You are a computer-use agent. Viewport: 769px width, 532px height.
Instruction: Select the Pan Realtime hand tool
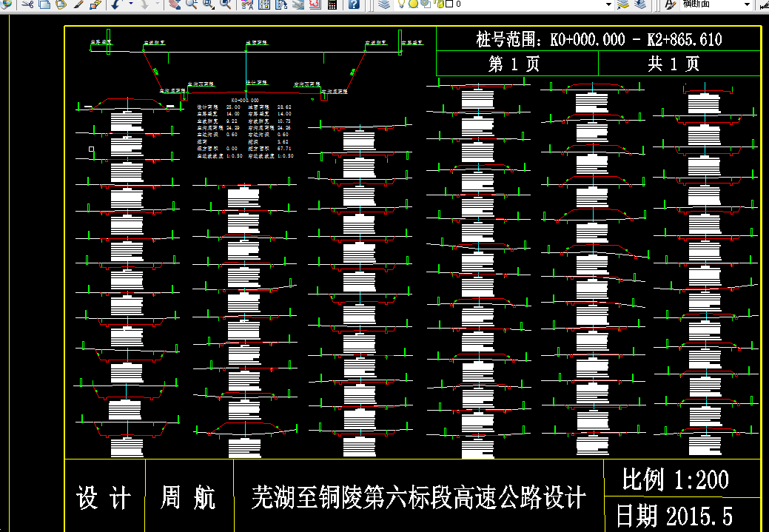175,6
